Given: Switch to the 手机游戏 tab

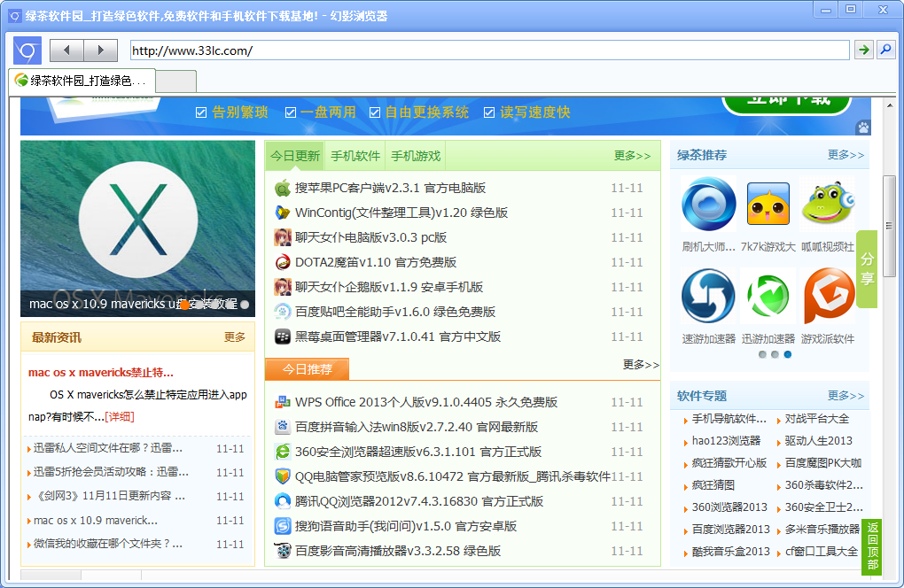Looking at the screenshot, I should click(416, 156).
